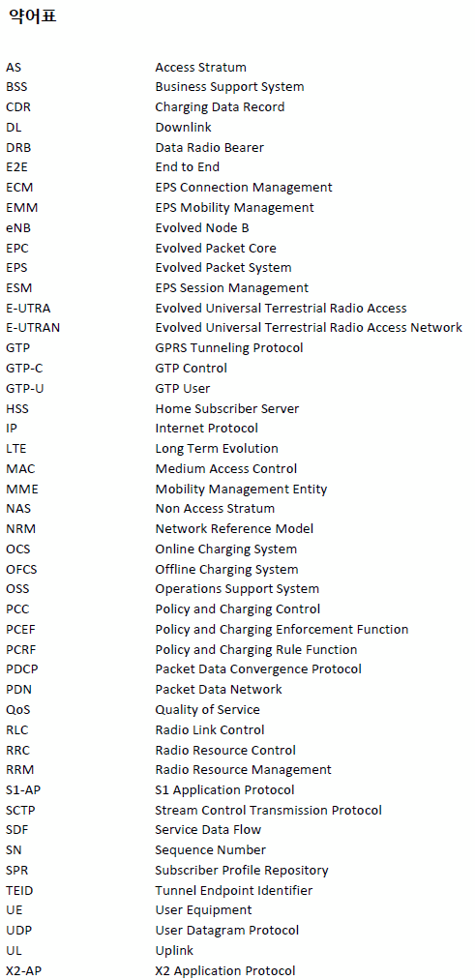Viewport: 475px width, 980px height.
Task: Select the PDCP abbreviation
Action: click(22, 669)
